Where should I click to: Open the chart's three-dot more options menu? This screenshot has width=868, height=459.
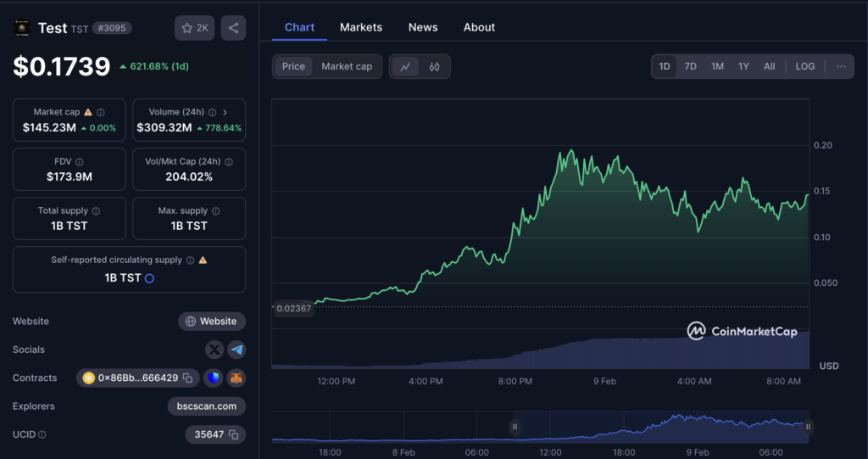[x=840, y=66]
